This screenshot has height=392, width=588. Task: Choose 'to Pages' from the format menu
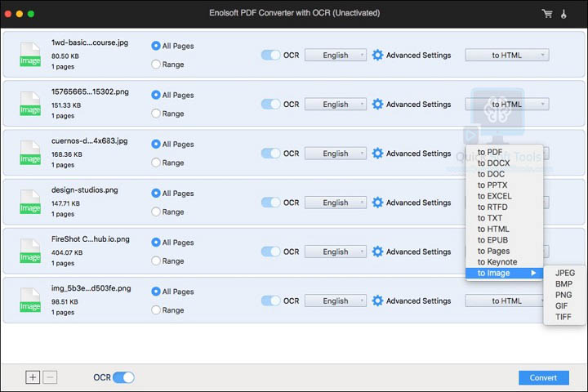coord(505,251)
